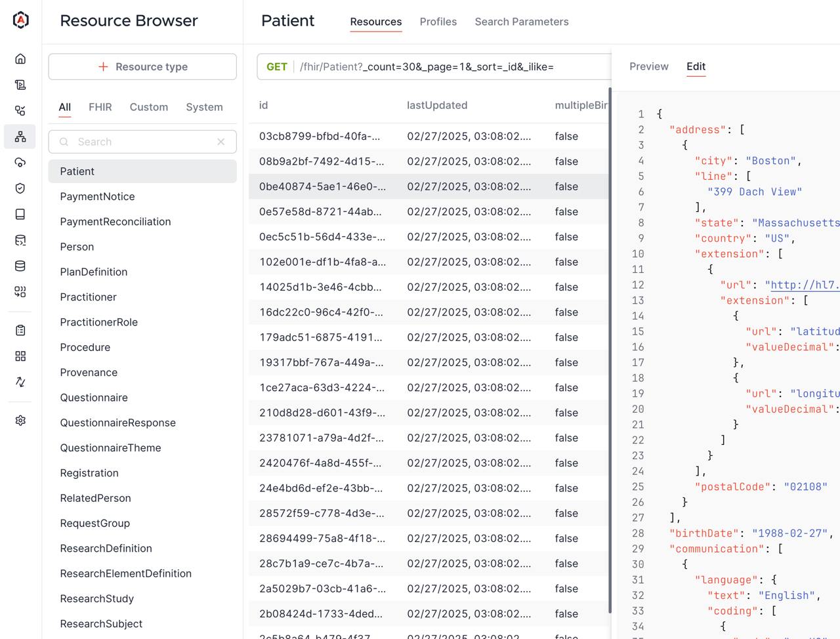Viewport: 840px width, 639px height.
Task: Switch to the Profiles tab
Action: coord(438,22)
